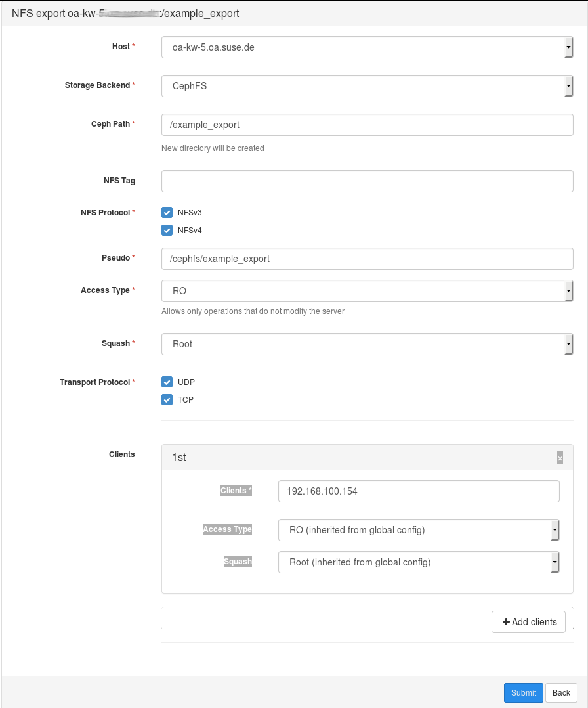Click the plus icon on Add clients

click(x=506, y=622)
